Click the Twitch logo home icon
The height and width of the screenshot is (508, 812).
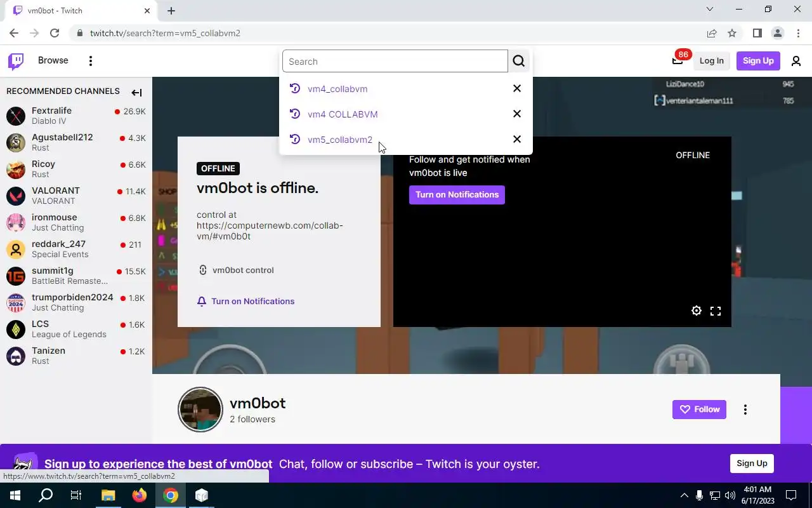pos(16,61)
